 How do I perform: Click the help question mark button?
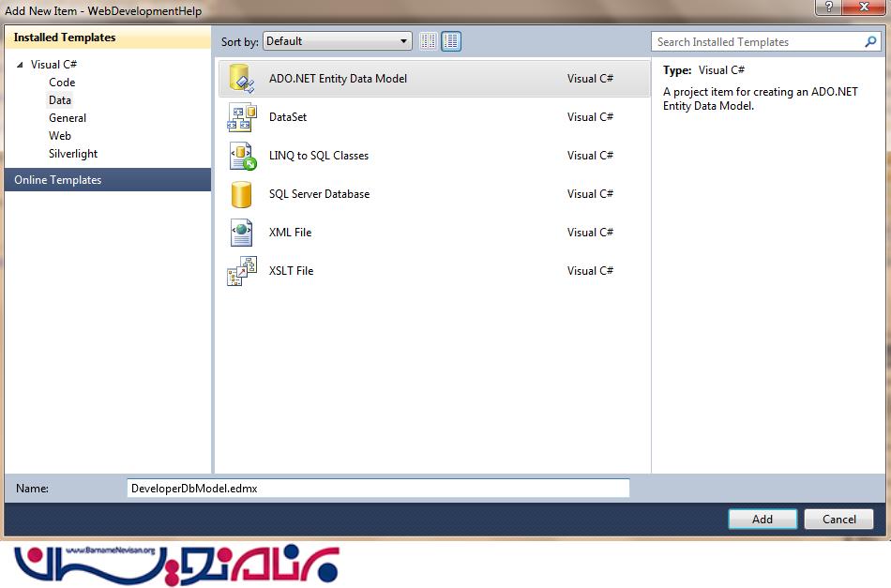tap(828, 7)
